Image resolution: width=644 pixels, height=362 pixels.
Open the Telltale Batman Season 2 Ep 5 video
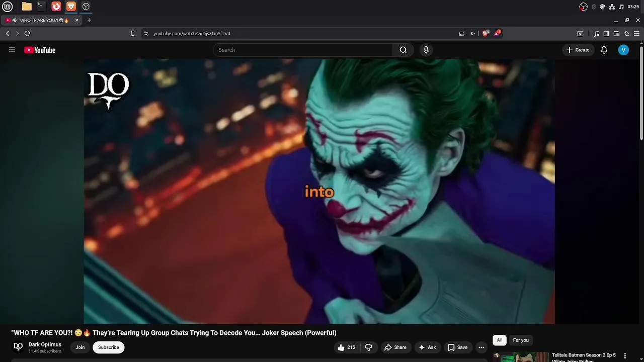[584, 357]
